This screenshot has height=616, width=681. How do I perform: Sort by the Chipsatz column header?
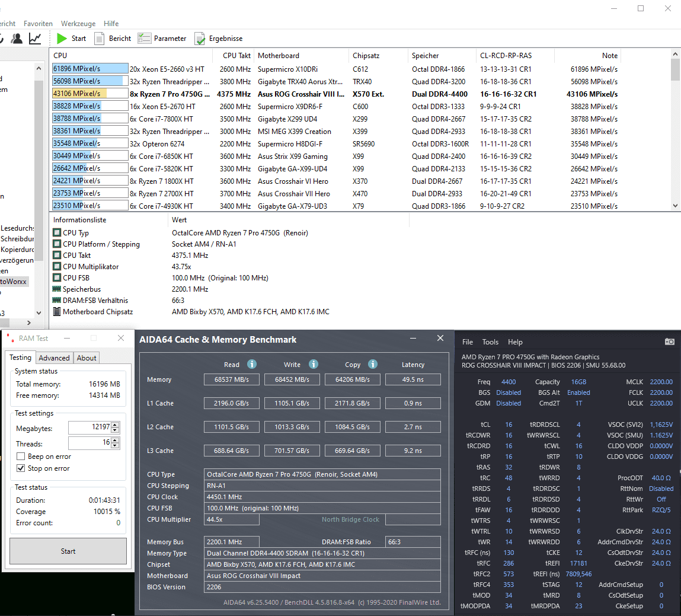point(379,56)
